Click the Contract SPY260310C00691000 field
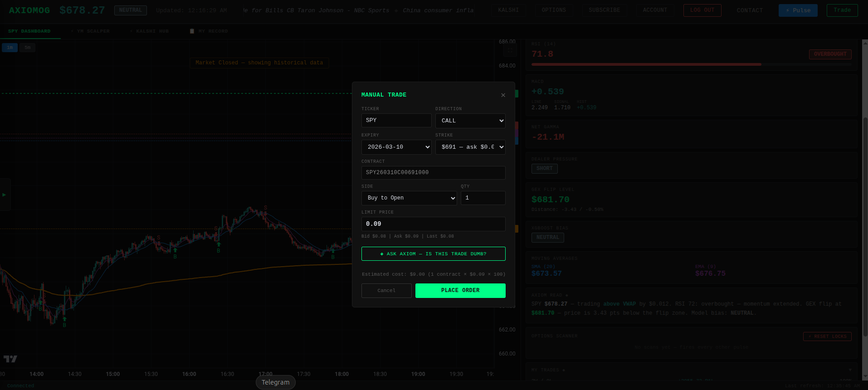Screen dimensions: 868x390 (x=433, y=172)
